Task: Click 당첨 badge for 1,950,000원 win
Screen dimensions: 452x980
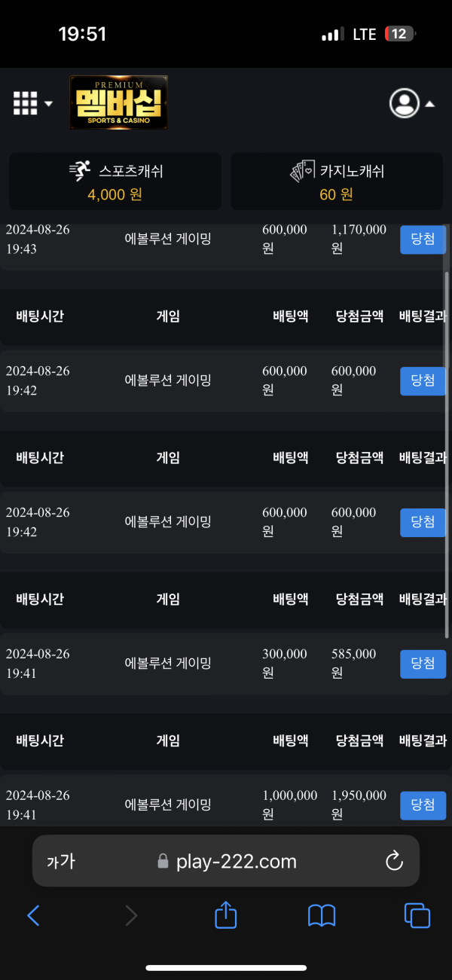Action: [x=423, y=805]
